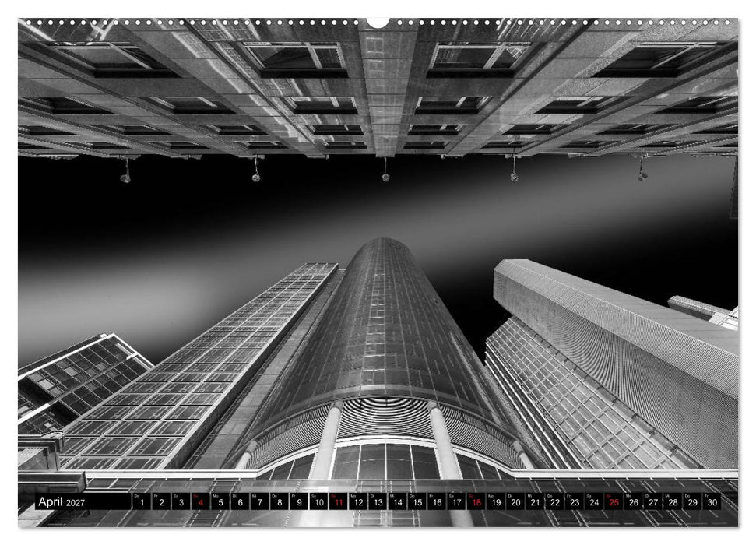
Task: Click date 26 in the calendar strip
Action: point(634,501)
